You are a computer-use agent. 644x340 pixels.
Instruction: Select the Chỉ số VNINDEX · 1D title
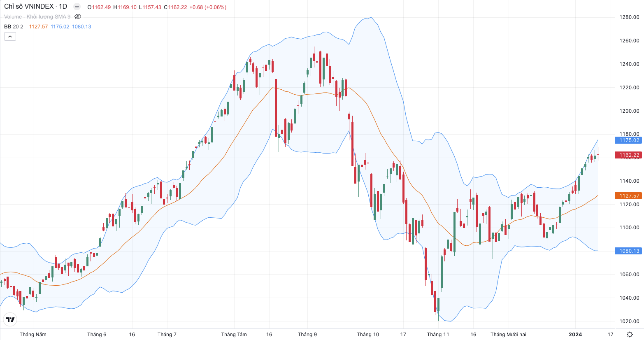35,7
